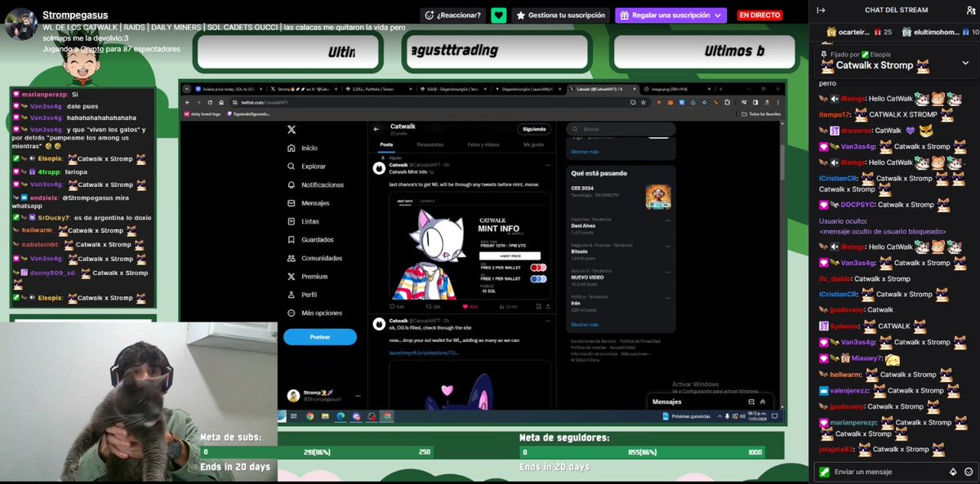Open Comunidades in the X sidebar

click(314, 258)
